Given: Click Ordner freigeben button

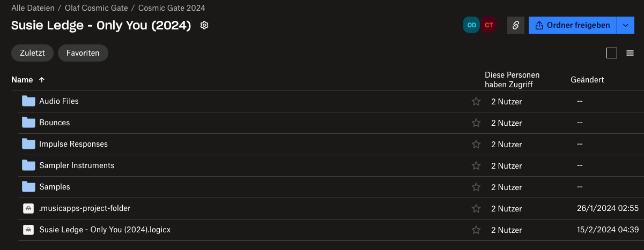Looking at the screenshot, I should click(x=573, y=25).
